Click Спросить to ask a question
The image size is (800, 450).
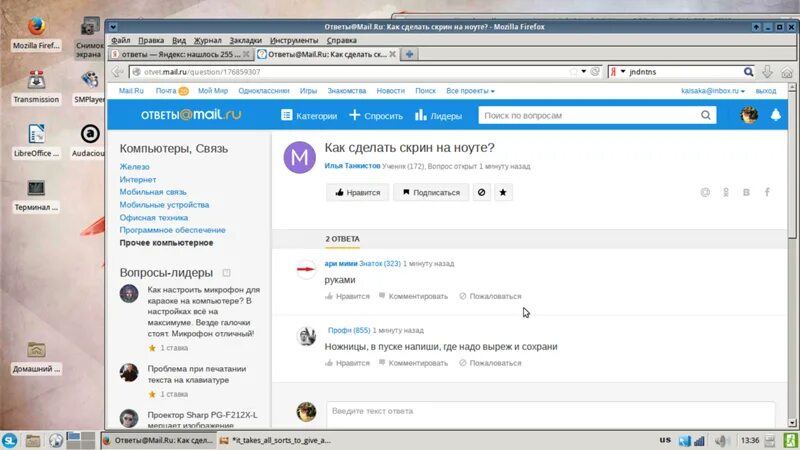(376, 116)
